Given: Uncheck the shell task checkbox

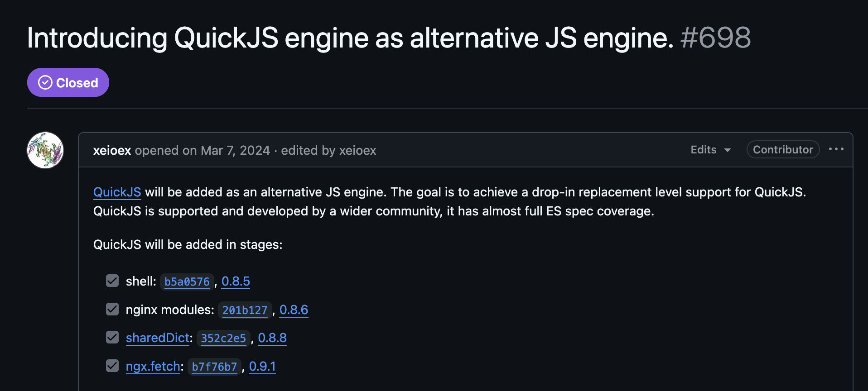Looking at the screenshot, I should point(112,281).
